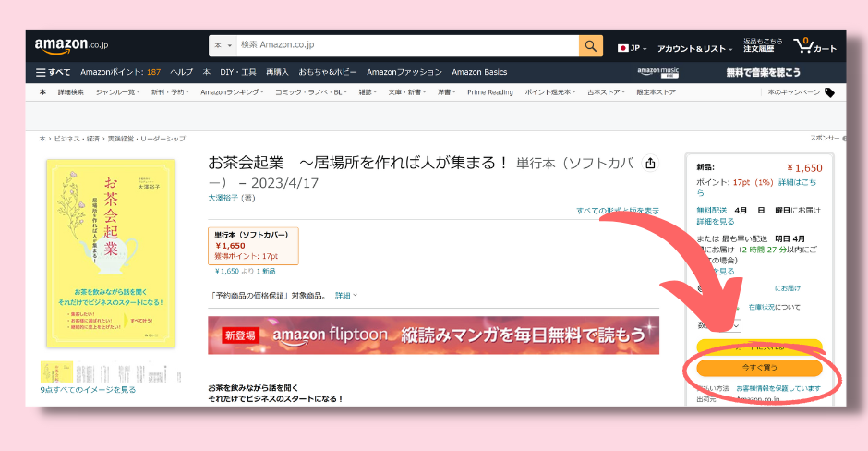Click ビジネス・経済 breadcrumb link
This screenshot has height=451, width=868.
(x=77, y=139)
